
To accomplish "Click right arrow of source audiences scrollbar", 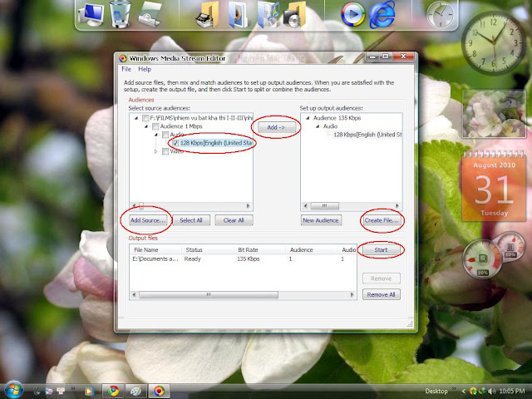I will click(248, 206).
